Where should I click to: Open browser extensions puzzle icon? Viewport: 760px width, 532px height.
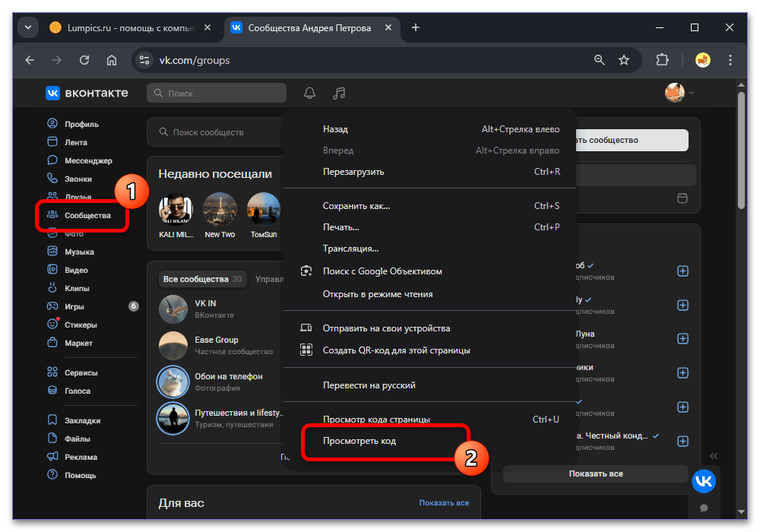point(662,60)
